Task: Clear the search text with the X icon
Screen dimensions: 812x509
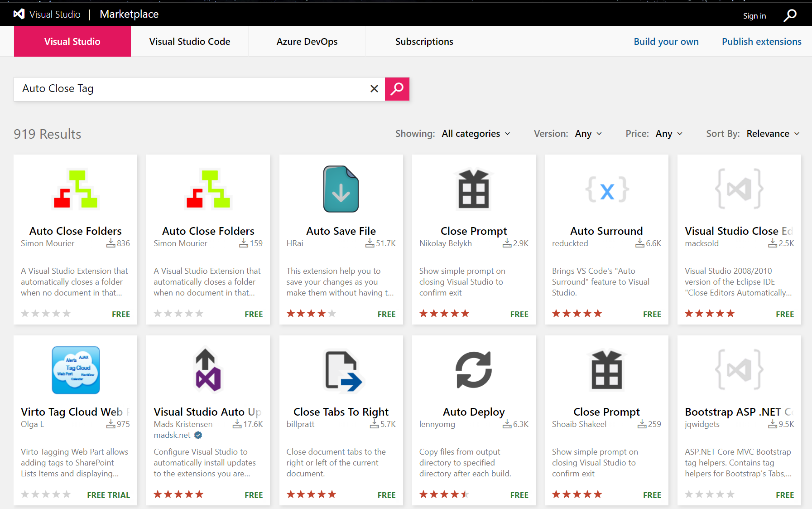Action: click(x=374, y=89)
